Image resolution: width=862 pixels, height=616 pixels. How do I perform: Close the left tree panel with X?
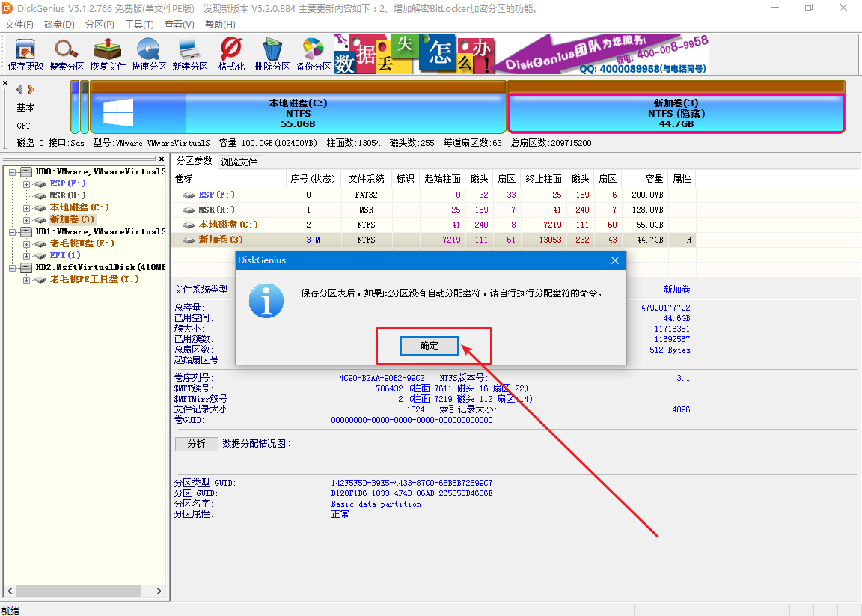pos(162,159)
